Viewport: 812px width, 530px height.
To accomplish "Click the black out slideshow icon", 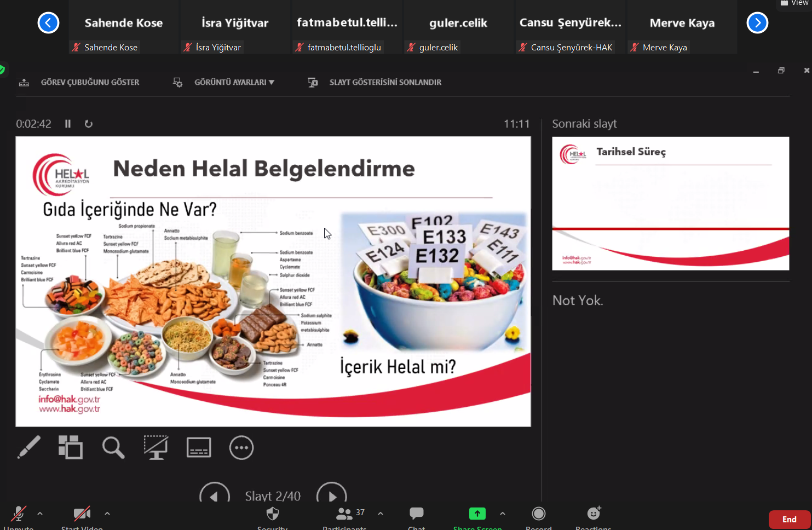I will (156, 447).
